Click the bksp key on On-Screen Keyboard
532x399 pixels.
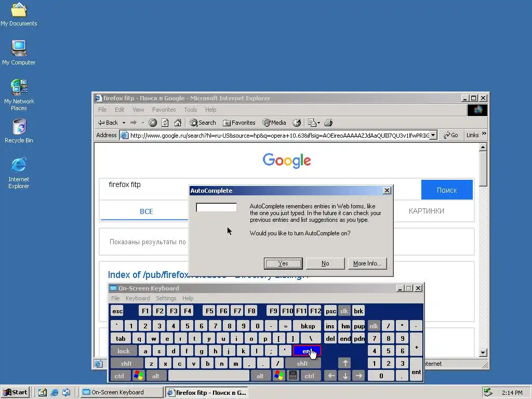pyautogui.click(x=308, y=326)
